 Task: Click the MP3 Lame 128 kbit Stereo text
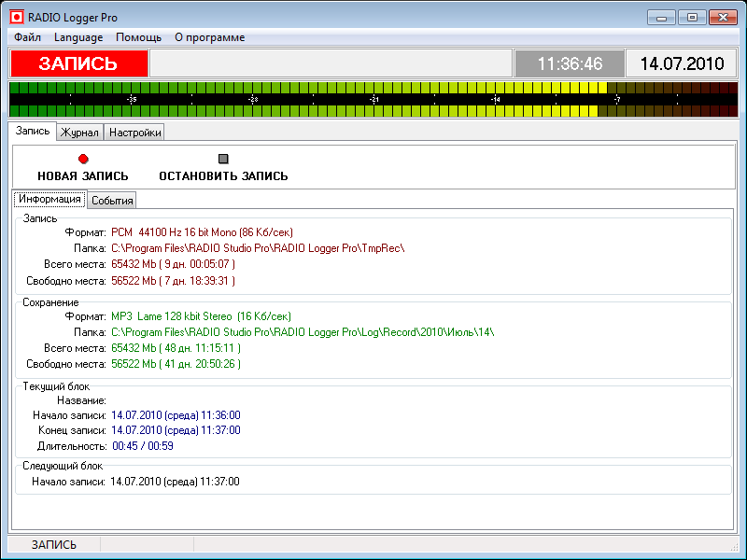tap(201, 316)
